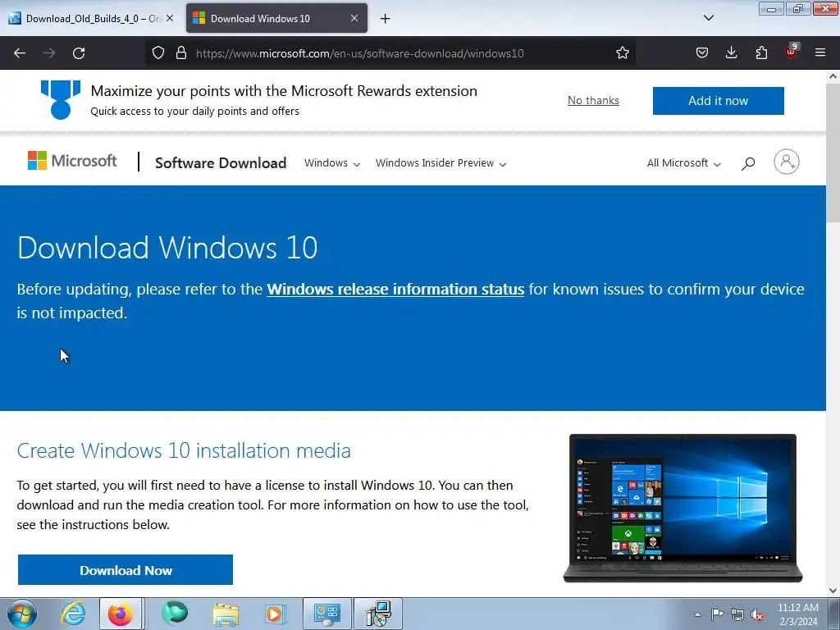Close the Download_Old_Builds_4_0 tab
This screenshot has height=630, width=840.
click(170, 18)
